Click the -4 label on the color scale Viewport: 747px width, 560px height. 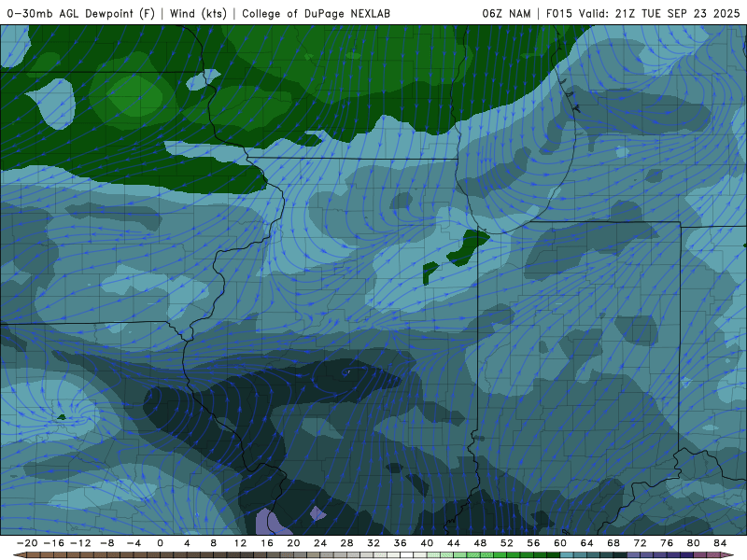(x=134, y=543)
